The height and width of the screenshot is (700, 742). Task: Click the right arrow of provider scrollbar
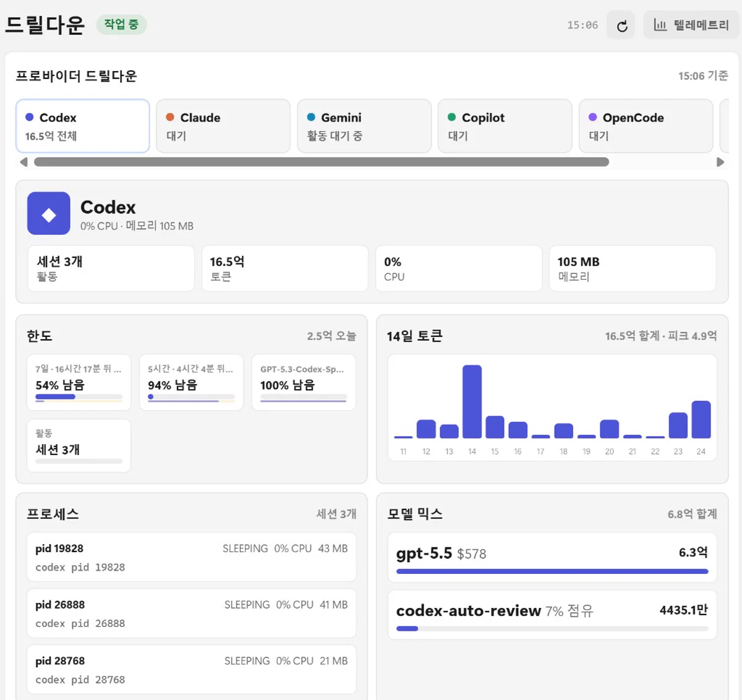coord(720,162)
